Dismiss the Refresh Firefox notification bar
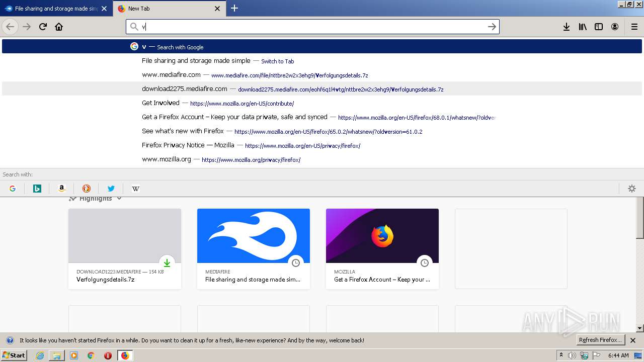The width and height of the screenshot is (644, 362). [x=633, y=340]
